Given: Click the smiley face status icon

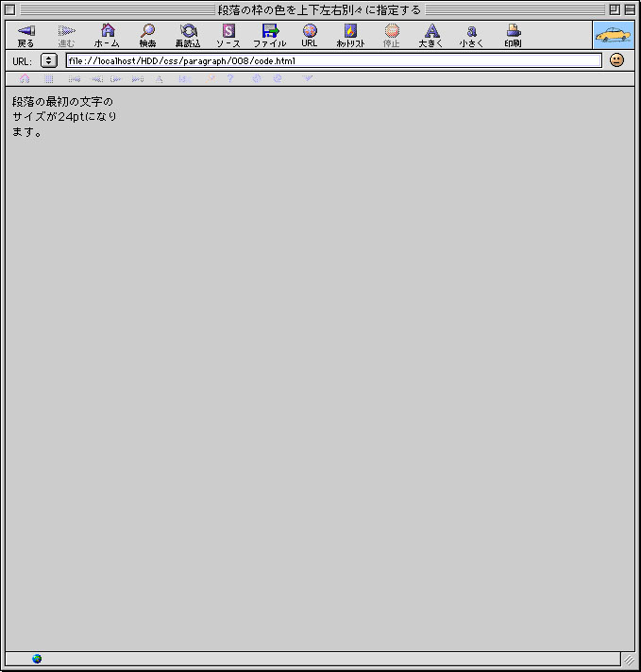Looking at the screenshot, I should pos(616,60).
